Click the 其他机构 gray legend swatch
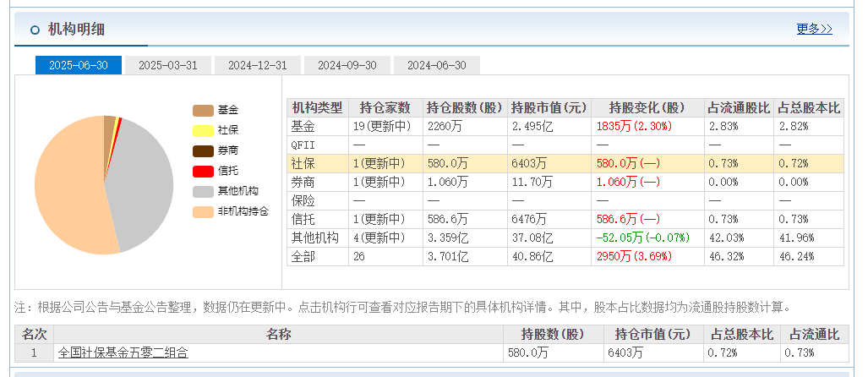 (x=203, y=192)
